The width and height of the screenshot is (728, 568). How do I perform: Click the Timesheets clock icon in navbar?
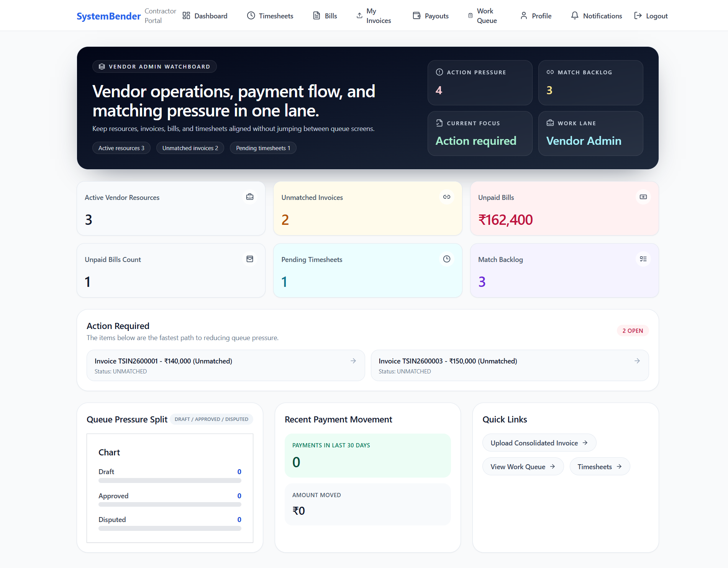click(x=251, y=16)
